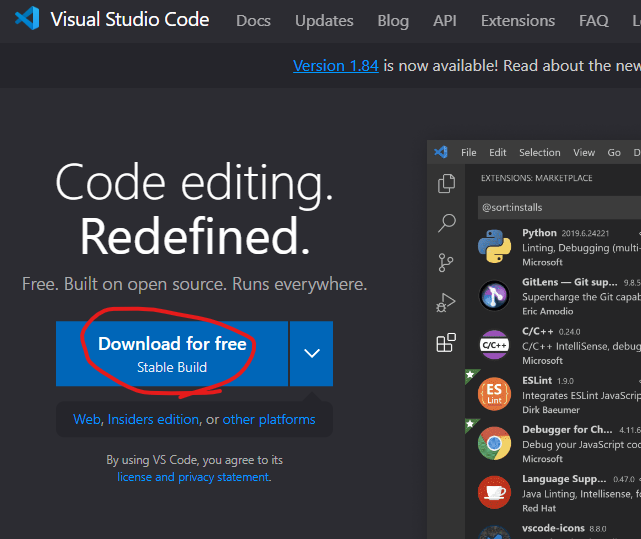Click the Visual Studio Code site title

[x=130, y=19]
